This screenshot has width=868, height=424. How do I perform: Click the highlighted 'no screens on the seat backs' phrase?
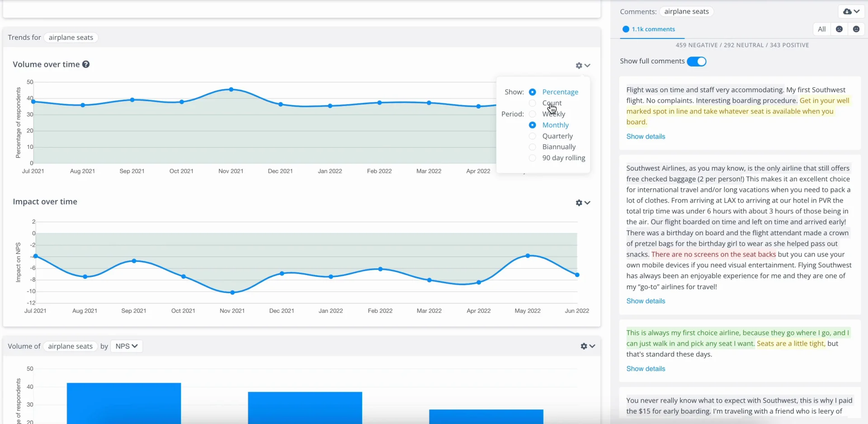point(713,254)
